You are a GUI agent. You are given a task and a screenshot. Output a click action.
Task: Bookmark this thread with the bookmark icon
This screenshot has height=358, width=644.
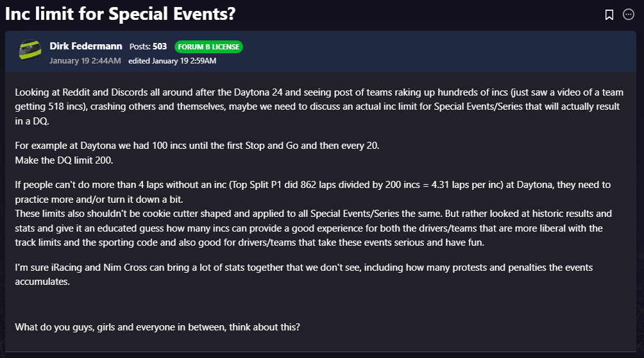coord(609,15)
